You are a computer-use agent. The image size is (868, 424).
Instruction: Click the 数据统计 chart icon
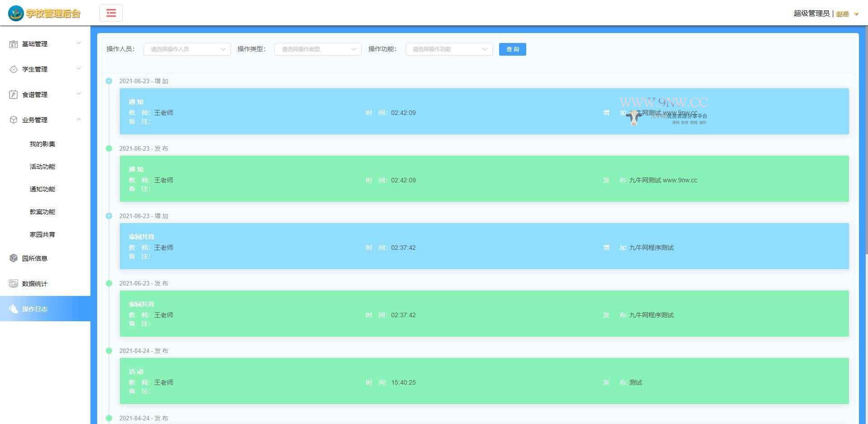[x=14, y=284]
